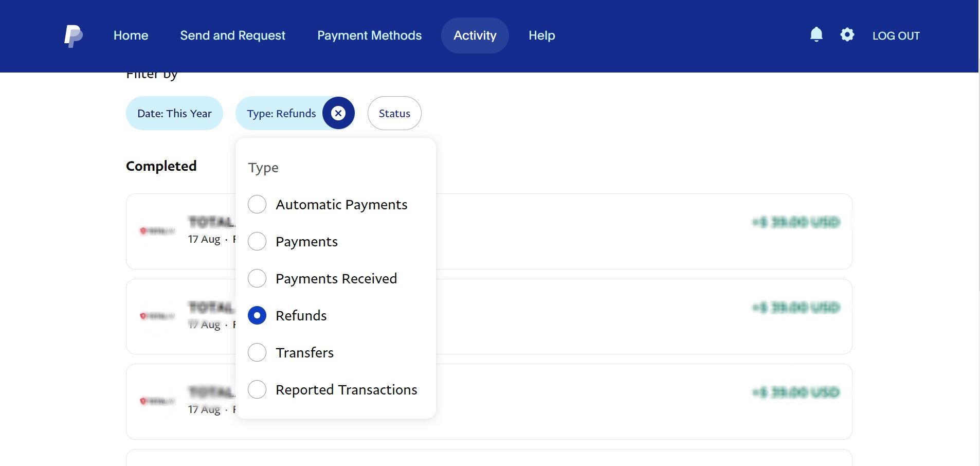Screen dimensions: 980x466
Task: Click the merchant logo on the first transaction
Action: tap(157, 230)
